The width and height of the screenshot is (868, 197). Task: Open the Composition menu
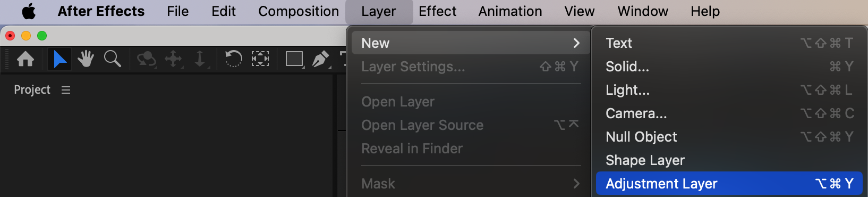coord(299,11)
